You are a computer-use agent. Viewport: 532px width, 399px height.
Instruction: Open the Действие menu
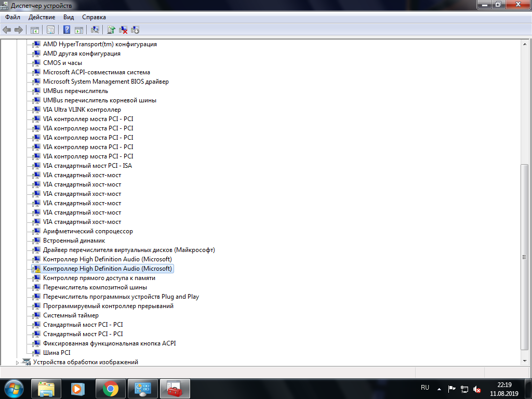(x=42, y=17)
